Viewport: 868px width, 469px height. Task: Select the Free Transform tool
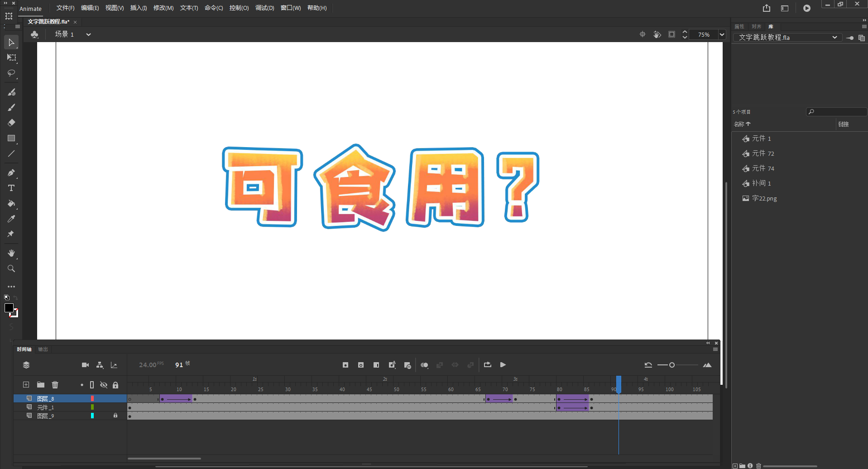pos(11,58)
